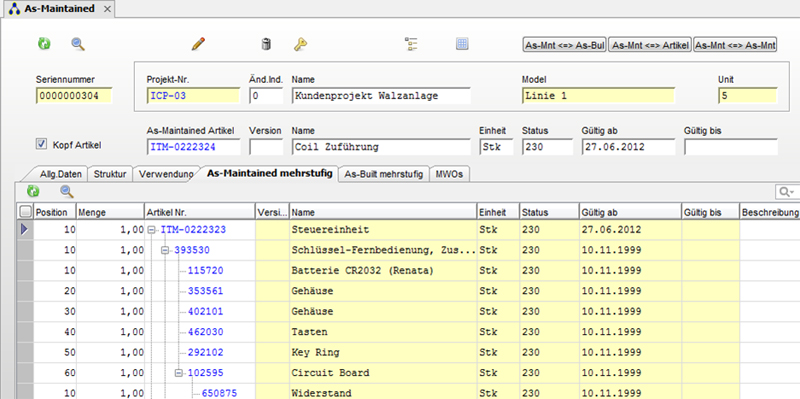Click article number 462030
Viewport: 800px width, 399px height.
click(206, 332)
